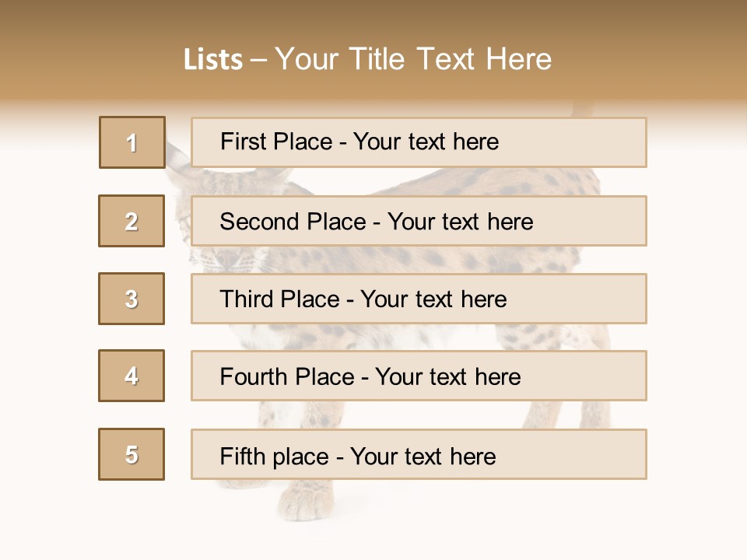The width and height of the screenshot is (747, 560).
Task: Click into Third Place text bar
Action: pos(419,299)
